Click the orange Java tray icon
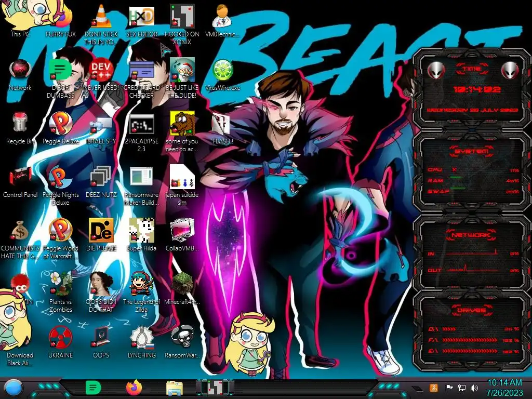Viewport: 532px width, 399px height. coord(433,388)
